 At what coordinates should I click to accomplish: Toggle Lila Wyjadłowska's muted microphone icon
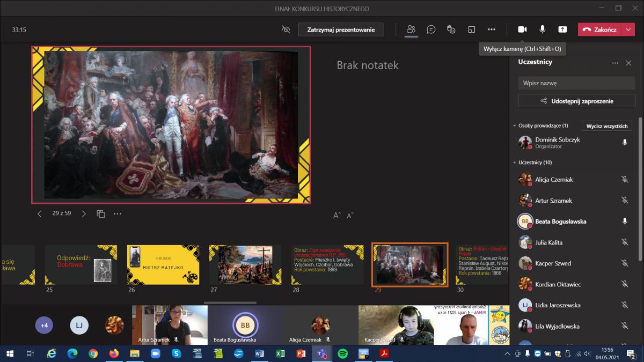625,326
